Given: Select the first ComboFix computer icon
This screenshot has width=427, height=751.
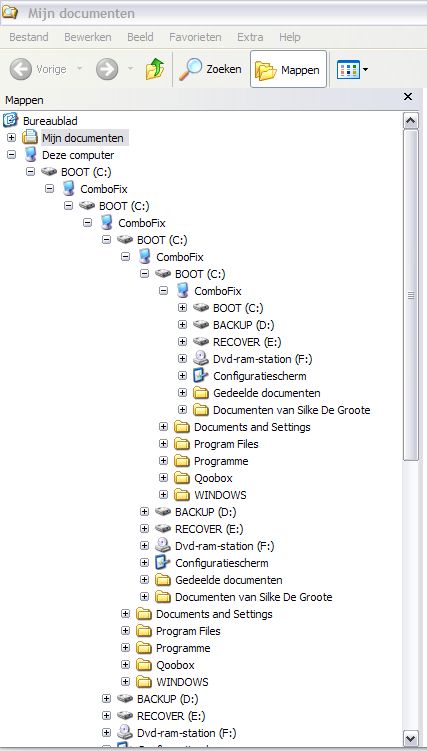Looking at the screenshot, I should (x=69, y=189).
